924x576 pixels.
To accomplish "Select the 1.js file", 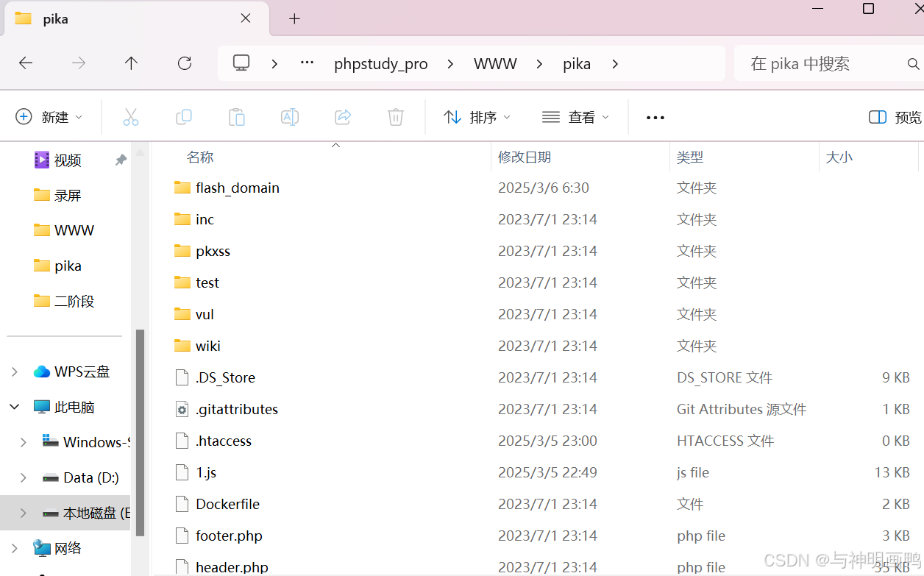I will 206,472.
